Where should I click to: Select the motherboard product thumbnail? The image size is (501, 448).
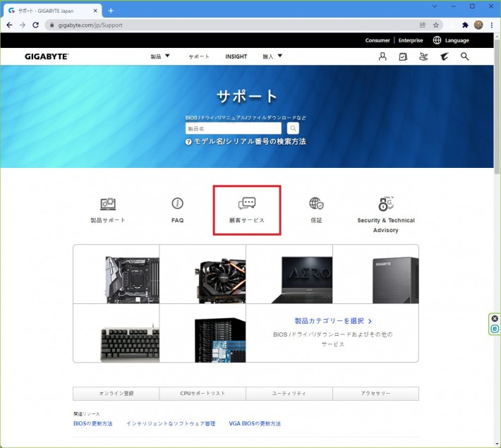(116, 274)
